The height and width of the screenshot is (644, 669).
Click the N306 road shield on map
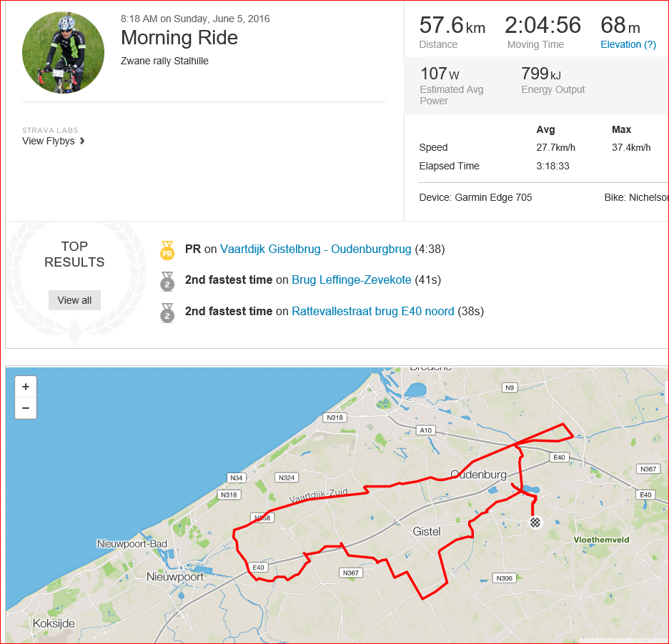505,578
